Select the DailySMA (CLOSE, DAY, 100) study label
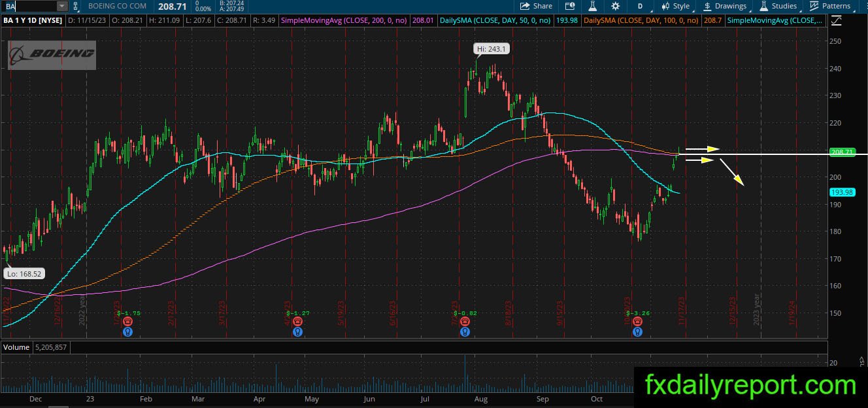This screenshot has width=868, height=408. click(641, 20)
